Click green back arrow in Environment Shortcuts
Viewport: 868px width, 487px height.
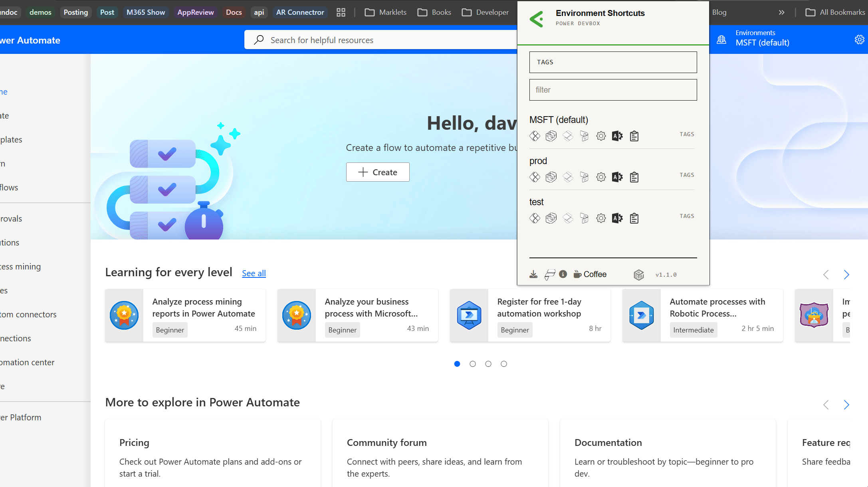536,19
